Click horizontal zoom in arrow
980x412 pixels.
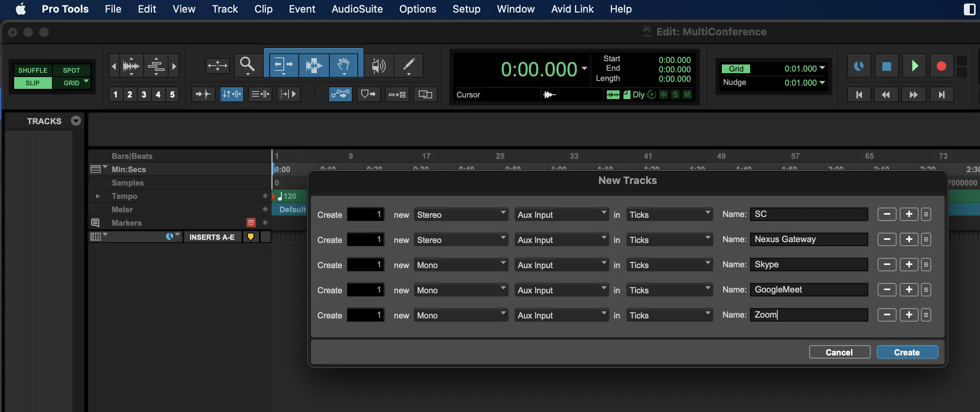pyautogui.click(x=174, y=66)
